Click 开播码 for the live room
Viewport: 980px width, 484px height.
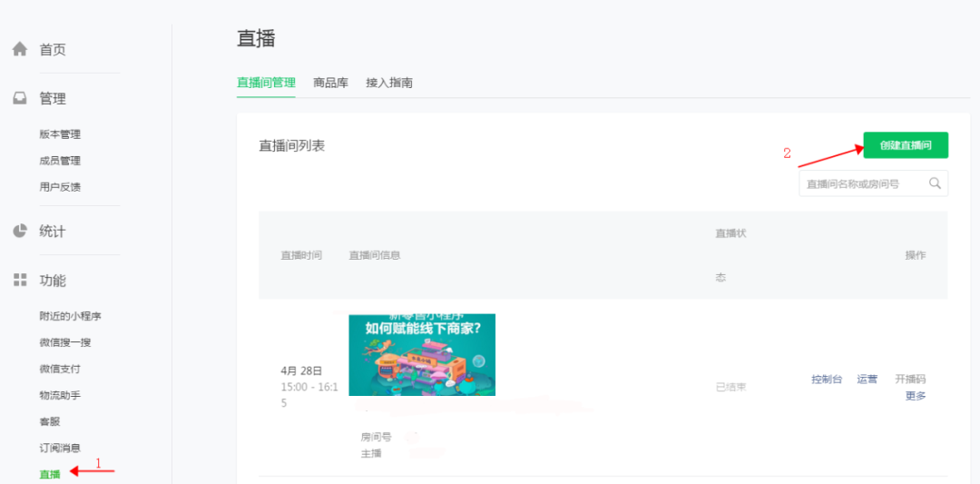pyautogui.click(x=909, y=380)
